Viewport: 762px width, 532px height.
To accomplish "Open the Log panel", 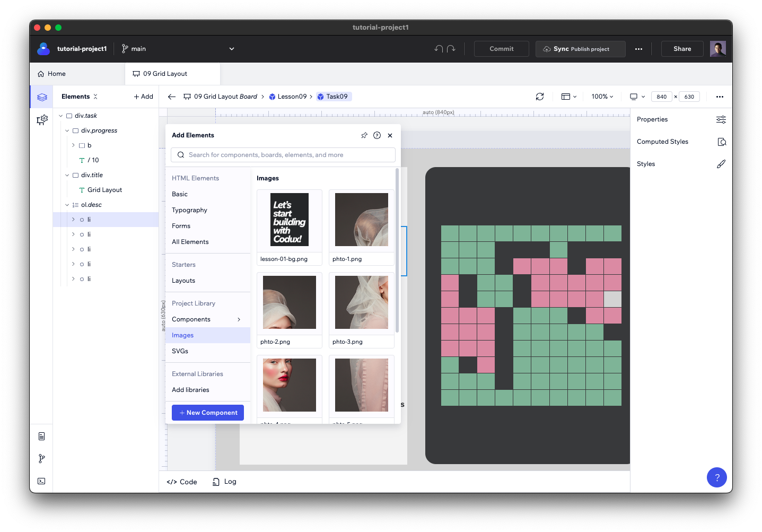I will [224, 482].
